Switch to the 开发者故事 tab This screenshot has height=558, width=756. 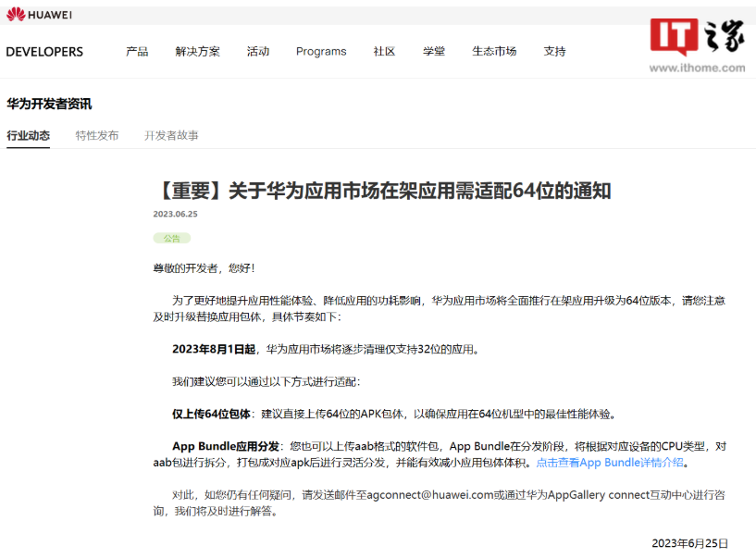click(x=171, y=136)
